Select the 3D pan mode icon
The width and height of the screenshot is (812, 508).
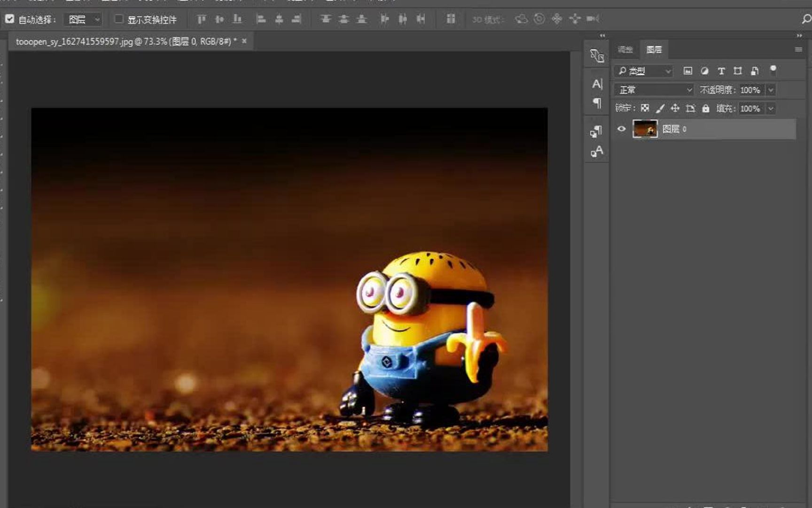[x=557, y=19]
